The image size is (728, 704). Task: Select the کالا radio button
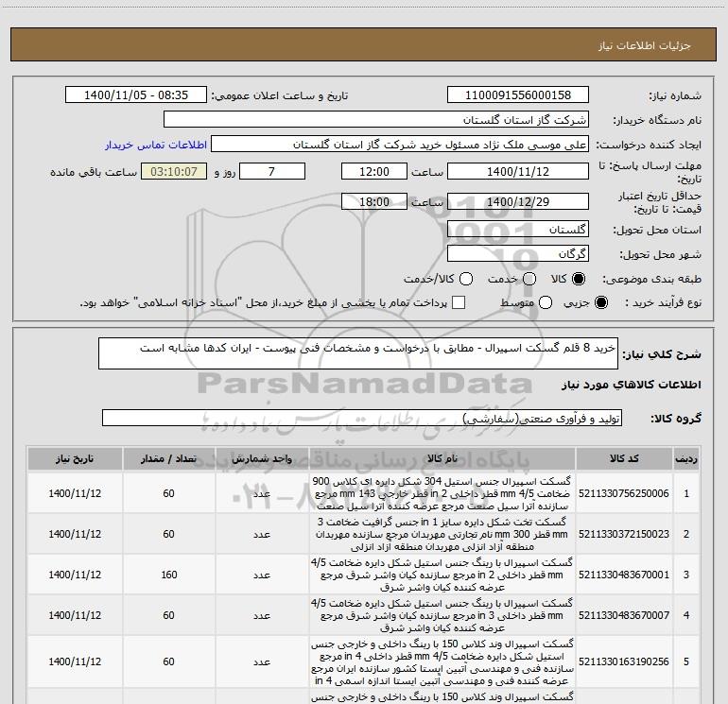(x=579, y=279)
